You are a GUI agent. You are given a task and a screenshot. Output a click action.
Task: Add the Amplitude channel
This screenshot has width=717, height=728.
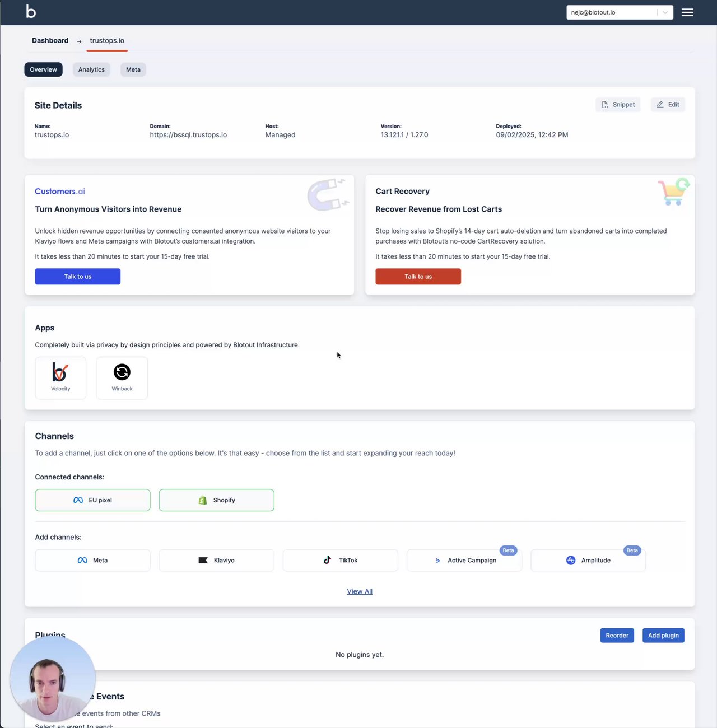click(588, 560)
